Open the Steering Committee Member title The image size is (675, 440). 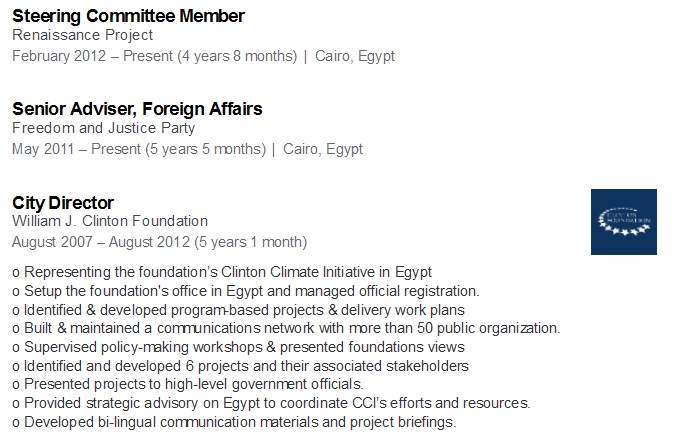128,16
